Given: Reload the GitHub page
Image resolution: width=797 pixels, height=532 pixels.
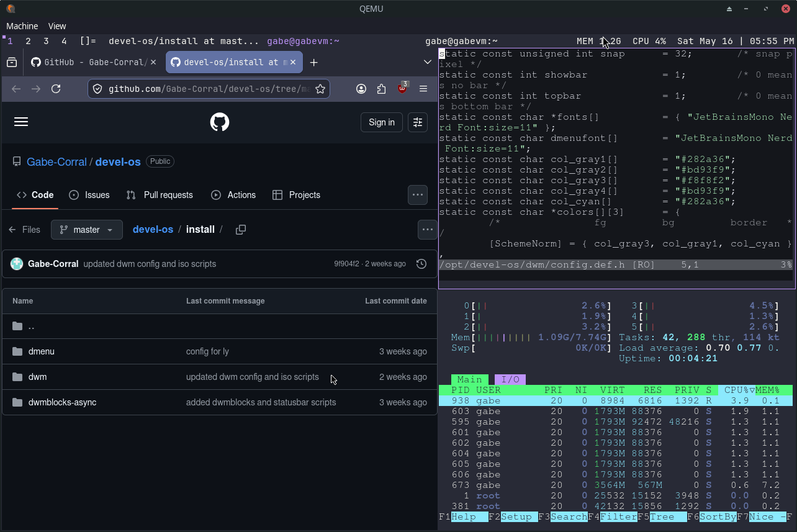Looking at the screenshot, I should 56,89.
